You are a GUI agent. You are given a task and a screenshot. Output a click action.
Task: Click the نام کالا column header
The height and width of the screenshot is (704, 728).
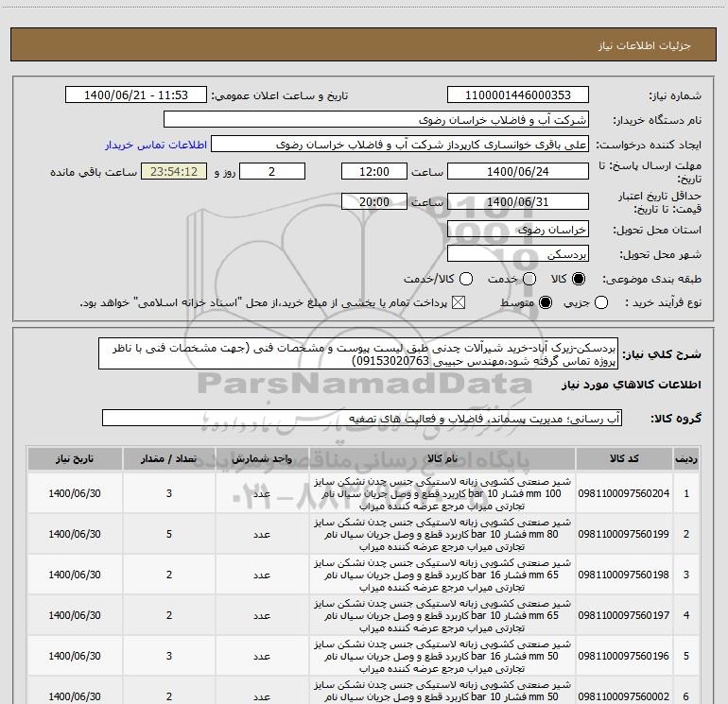point(442,459)
